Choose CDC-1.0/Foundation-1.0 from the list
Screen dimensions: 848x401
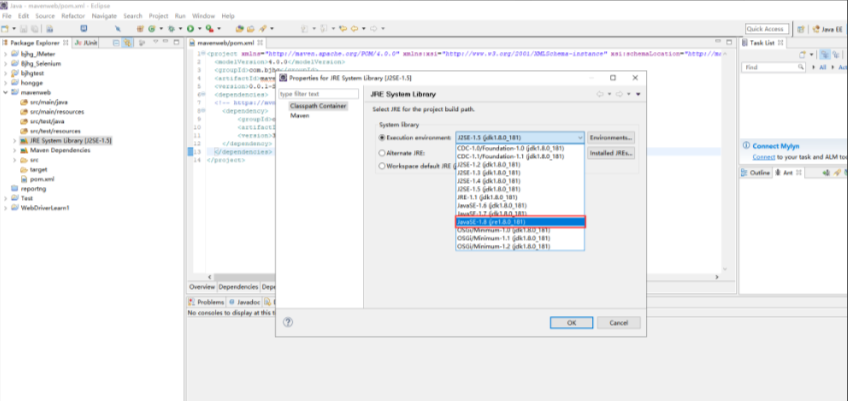520,148
